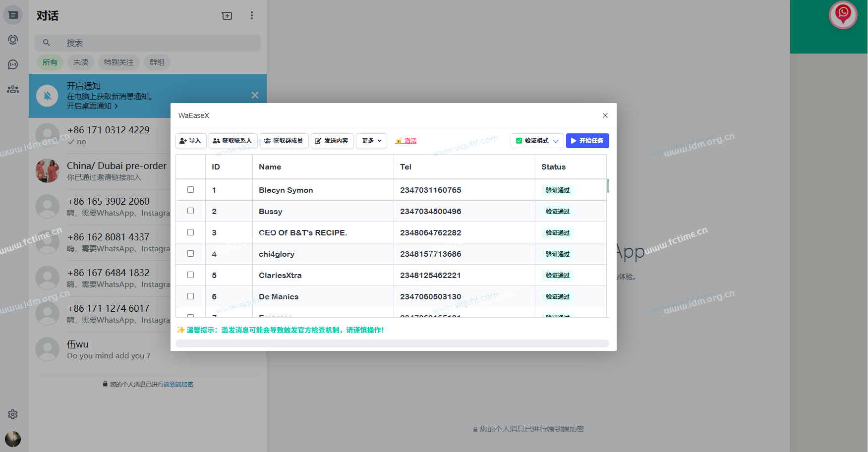Check row 4 chi4glory checkbox
The height and width of the screenshot is (452, 868).
[190, 254]
